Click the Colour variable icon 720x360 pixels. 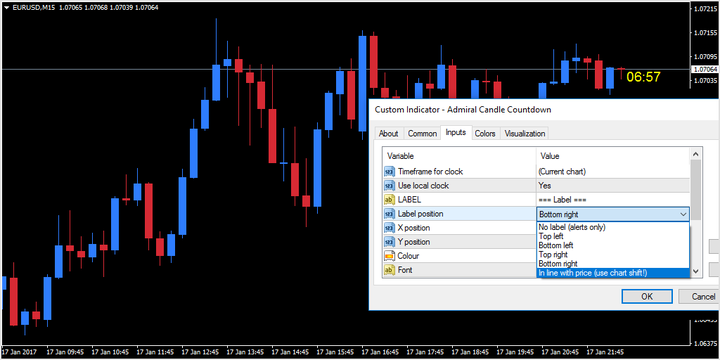coord(389,256)
